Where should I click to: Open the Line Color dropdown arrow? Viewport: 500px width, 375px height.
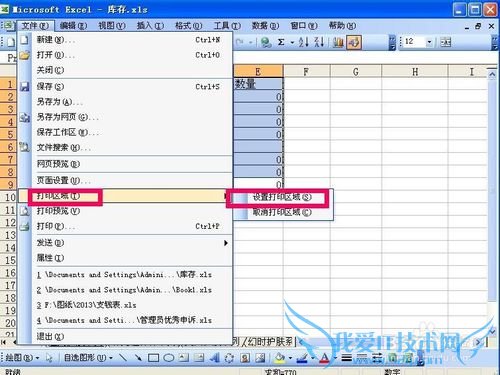313,358
